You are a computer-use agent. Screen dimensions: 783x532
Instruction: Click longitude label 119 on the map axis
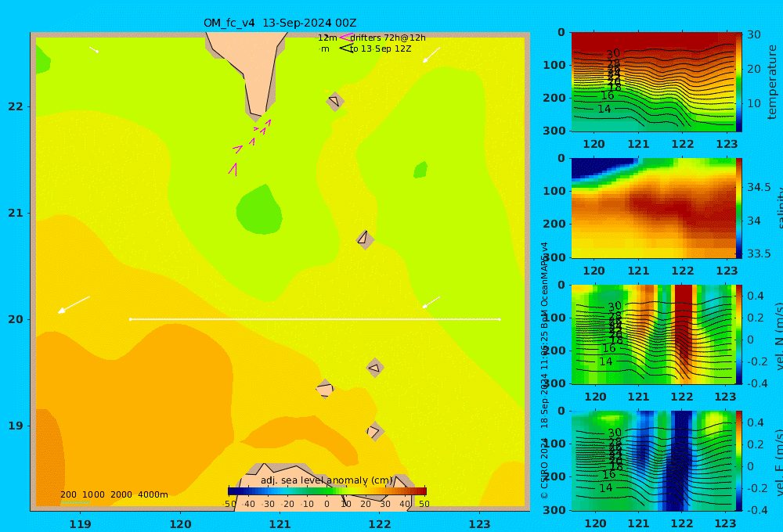pos(80,524)
